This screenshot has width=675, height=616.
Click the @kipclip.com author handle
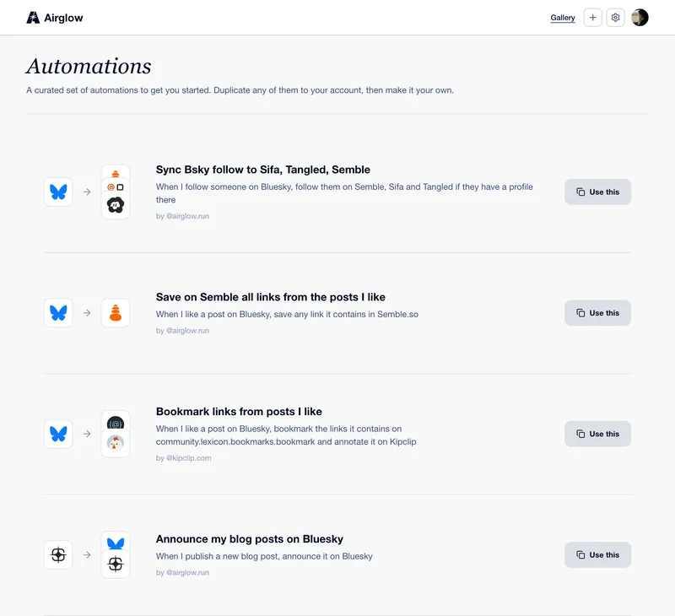click(188, 458)
